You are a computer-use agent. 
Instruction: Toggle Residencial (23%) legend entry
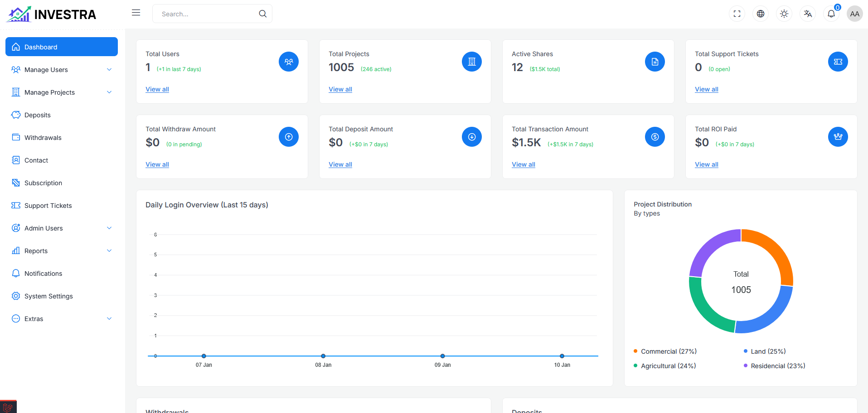[774, 366]
